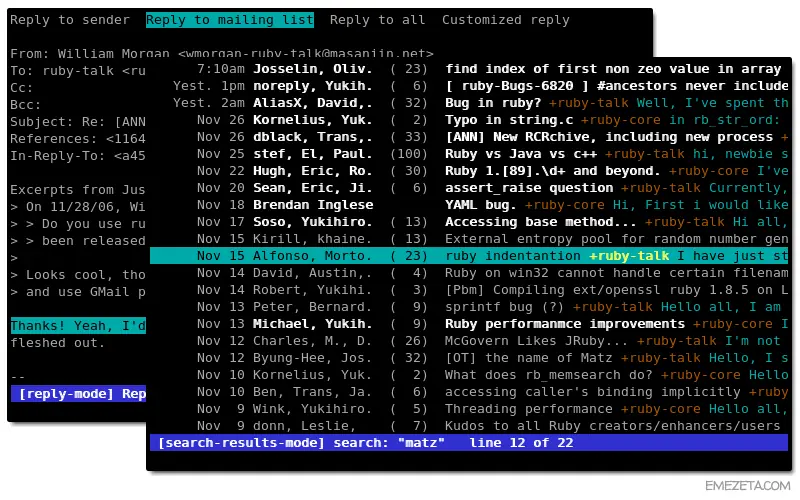Open 'Ruby on win32 cannot handle' thread
This screenshot has height=500, width=800.
[x=469, y=273]
